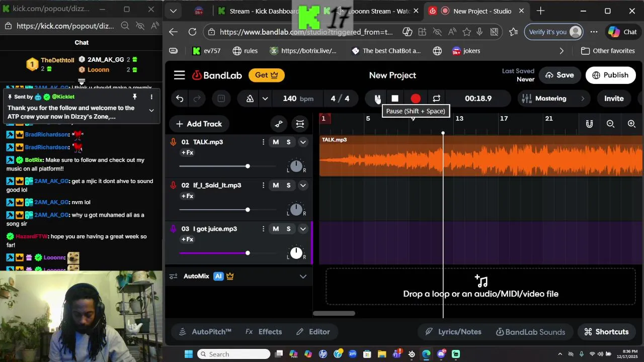Toggle the magnet snap-to-grid icon

pyautogui.click(x=589, y=124)
